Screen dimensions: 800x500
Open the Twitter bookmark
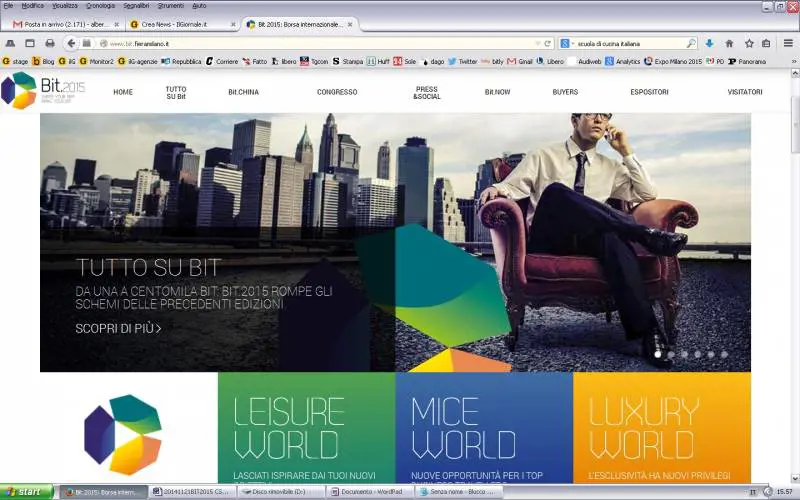pos(463,61)
